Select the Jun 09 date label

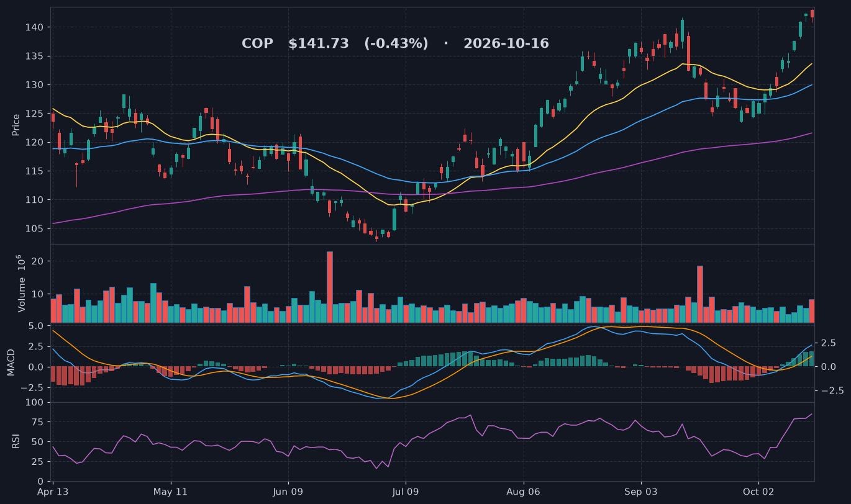289,492
